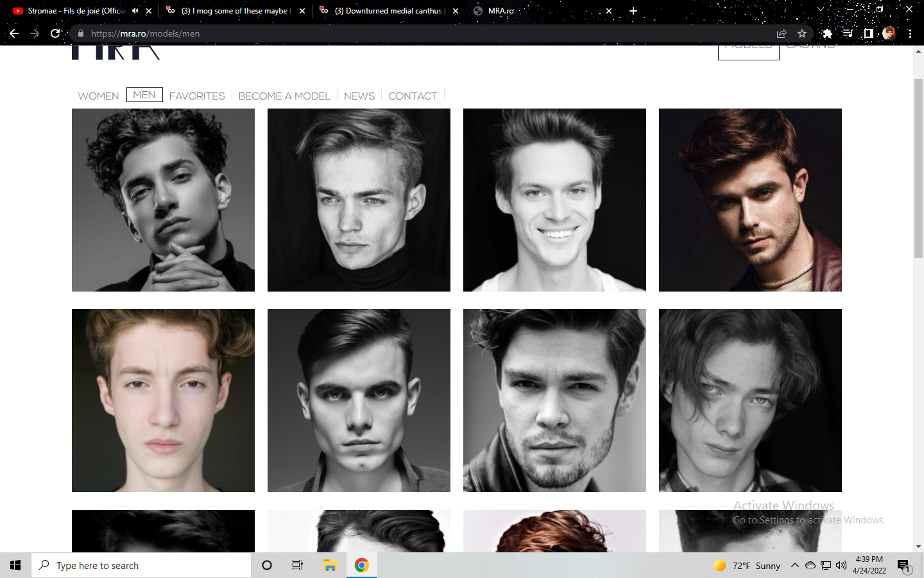The height and width of the screenshot is (578, 924).
Task: Open a new browser tab
Action: click(633, 11)
